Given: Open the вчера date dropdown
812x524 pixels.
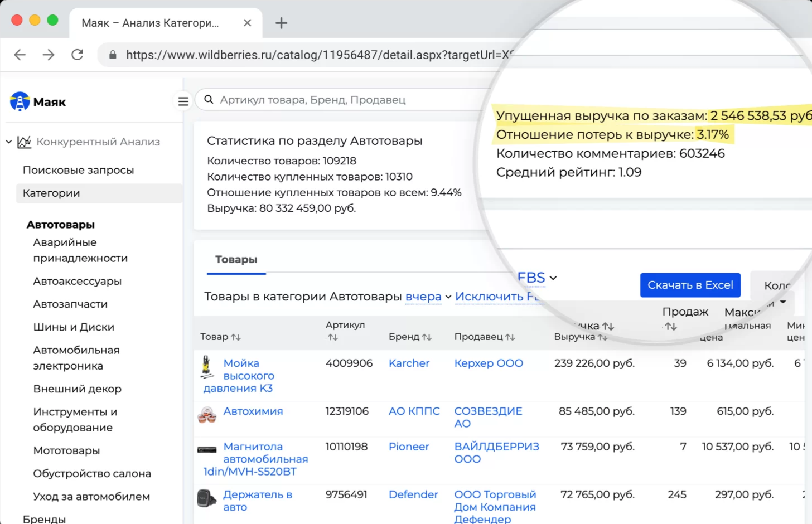Looking at the screenshot, I should (428, 297).
